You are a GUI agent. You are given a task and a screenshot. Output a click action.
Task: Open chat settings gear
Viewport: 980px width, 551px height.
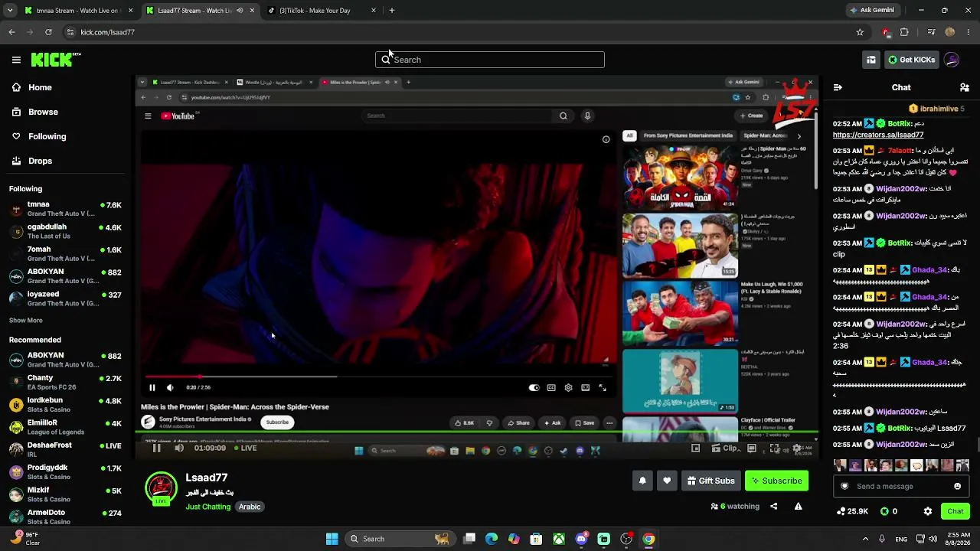[928, 511]
